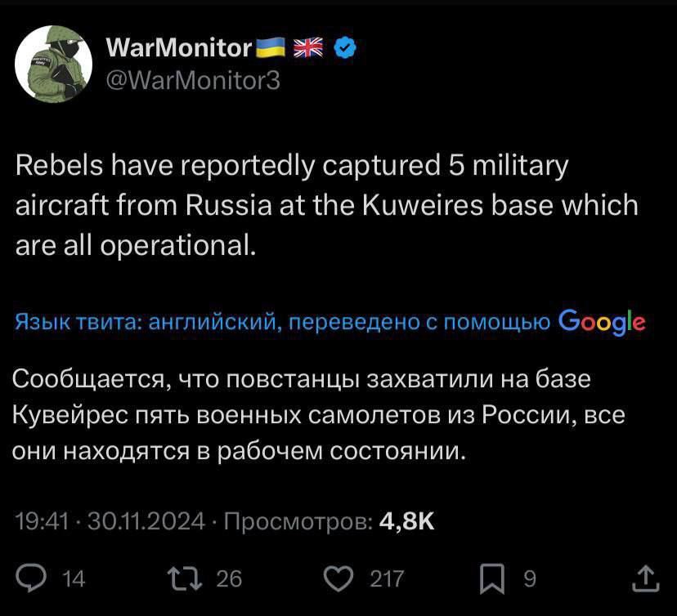
Task: Open the @WarMonitor3 handle link
Action: [193, 80]
